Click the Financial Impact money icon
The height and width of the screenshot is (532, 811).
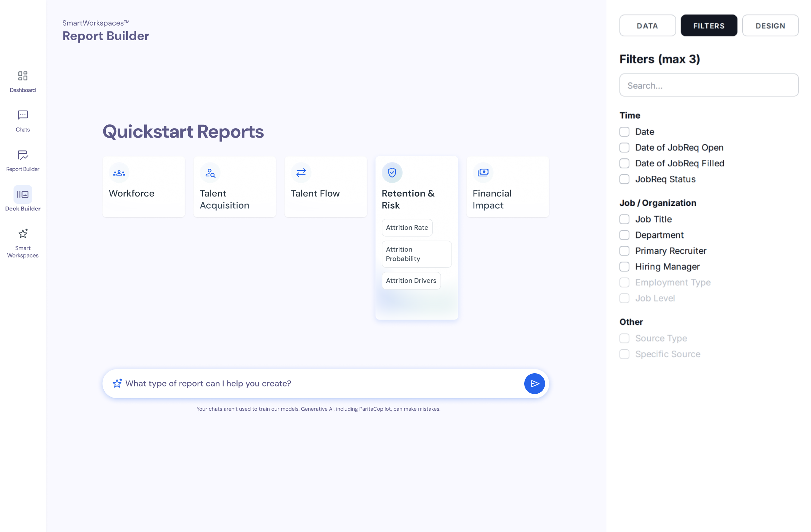click(483, 173)
